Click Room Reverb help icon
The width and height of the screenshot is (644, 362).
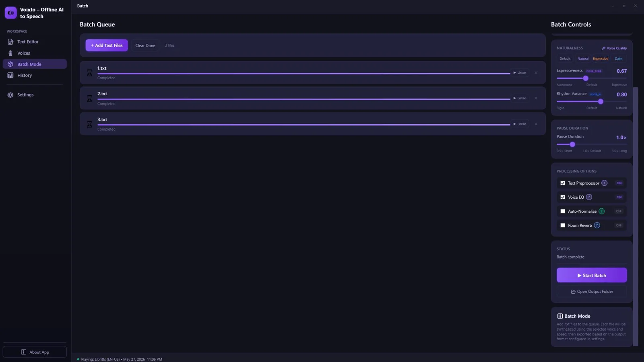(x=597, y=225)
